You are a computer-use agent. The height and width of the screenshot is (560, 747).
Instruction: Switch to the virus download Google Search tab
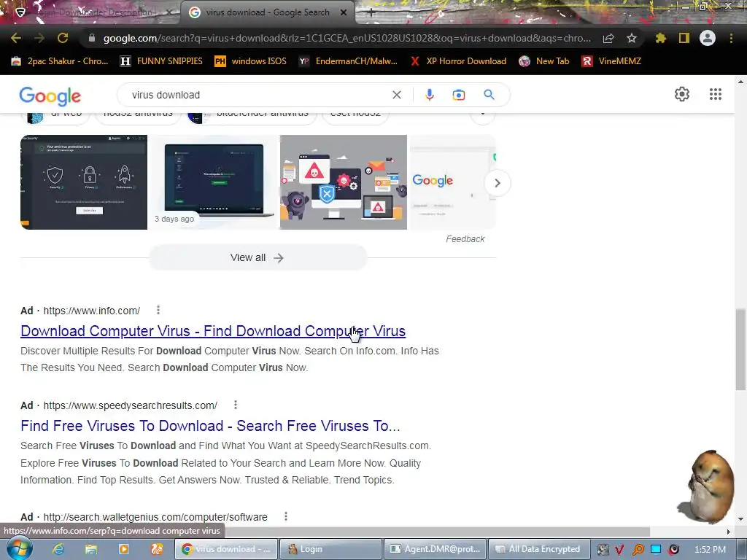[267, 12]
